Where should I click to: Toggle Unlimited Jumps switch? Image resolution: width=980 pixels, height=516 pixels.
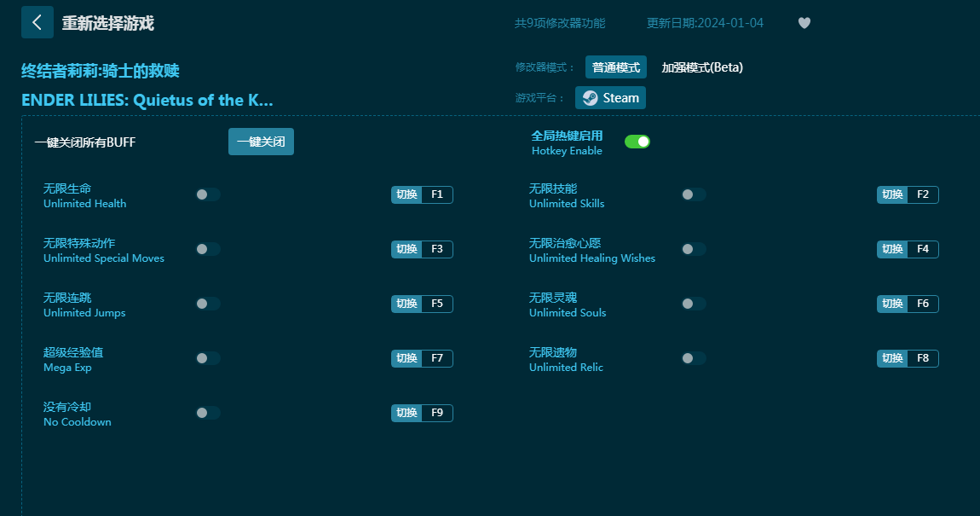coord(208,304)
